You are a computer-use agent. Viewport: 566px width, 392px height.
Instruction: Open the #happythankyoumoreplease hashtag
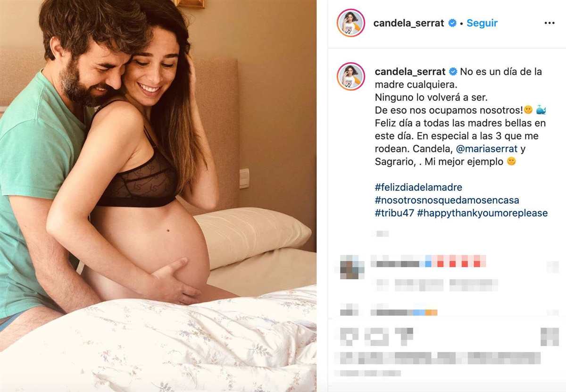[x=483, y=213]
